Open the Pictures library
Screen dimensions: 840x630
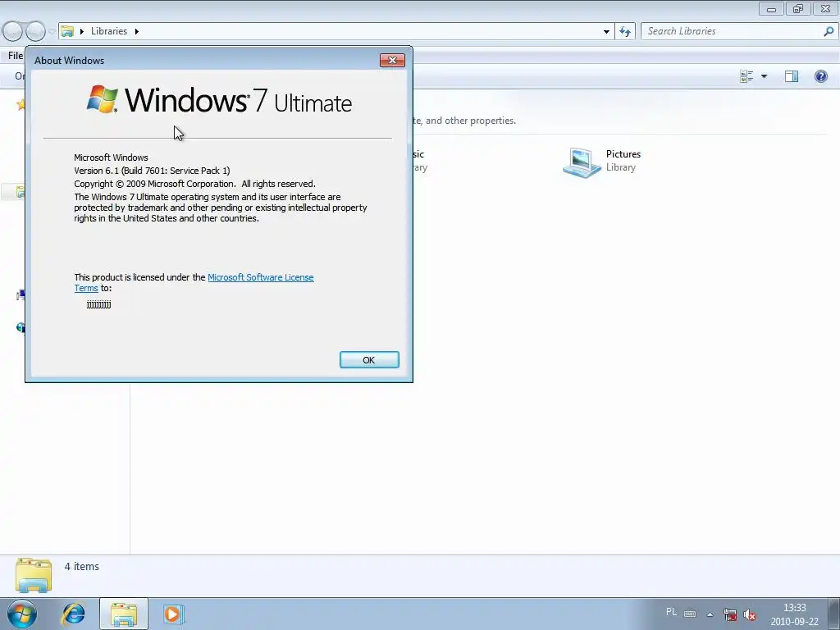(601, 161)
